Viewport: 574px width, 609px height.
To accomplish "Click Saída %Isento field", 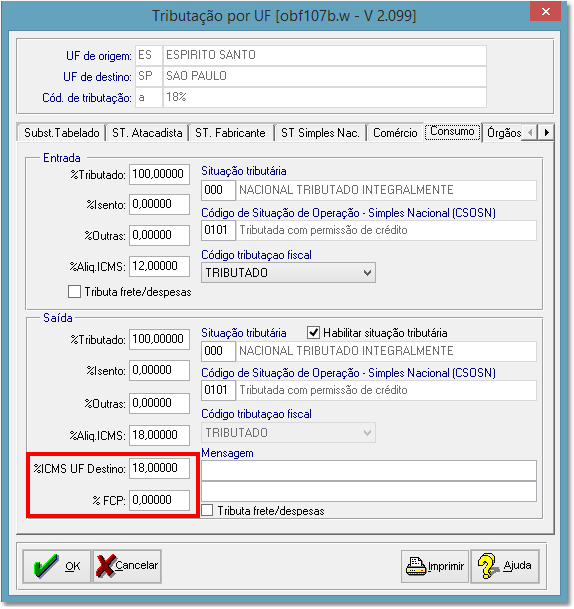I will pyautogui.click(x=159, y=371).
